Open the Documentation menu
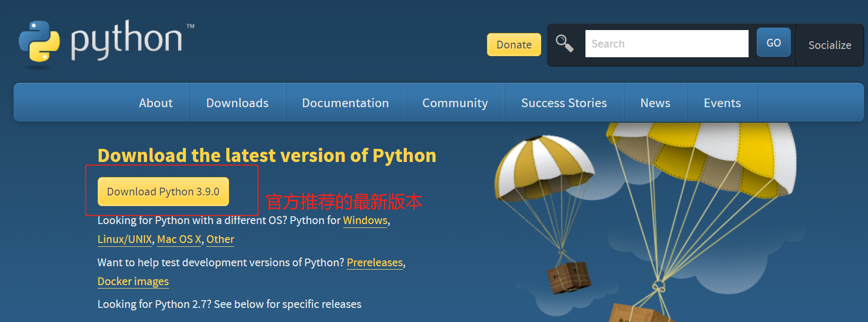This screenshot has width=868, height=322. coord(345,103)
